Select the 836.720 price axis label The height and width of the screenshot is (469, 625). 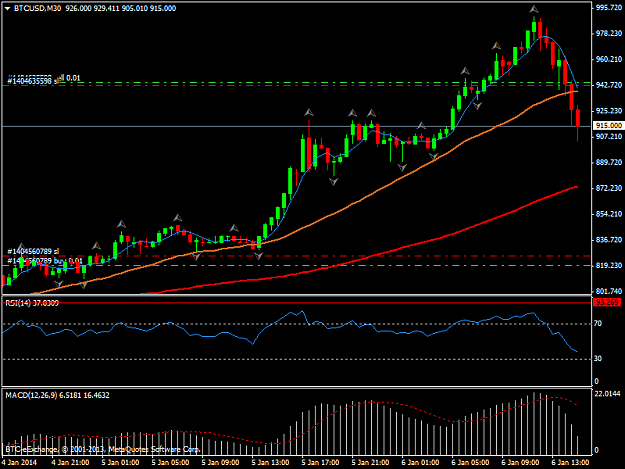coord(609,240)
